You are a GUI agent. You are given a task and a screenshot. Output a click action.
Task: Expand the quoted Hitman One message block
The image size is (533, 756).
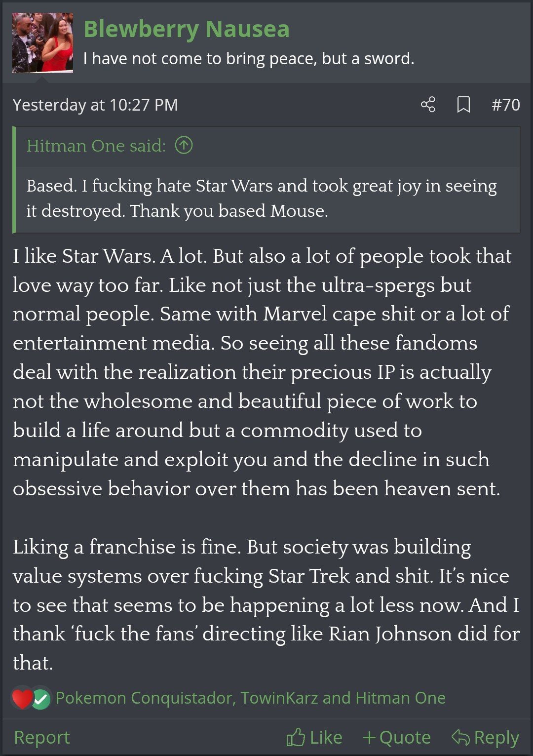pyautogui.click(x=262, y=198)
